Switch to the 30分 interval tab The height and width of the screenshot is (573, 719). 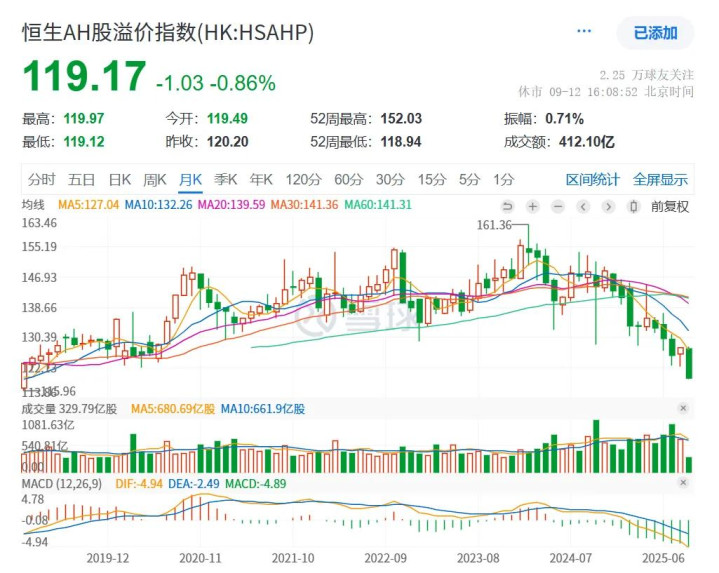tap(390, 179)
